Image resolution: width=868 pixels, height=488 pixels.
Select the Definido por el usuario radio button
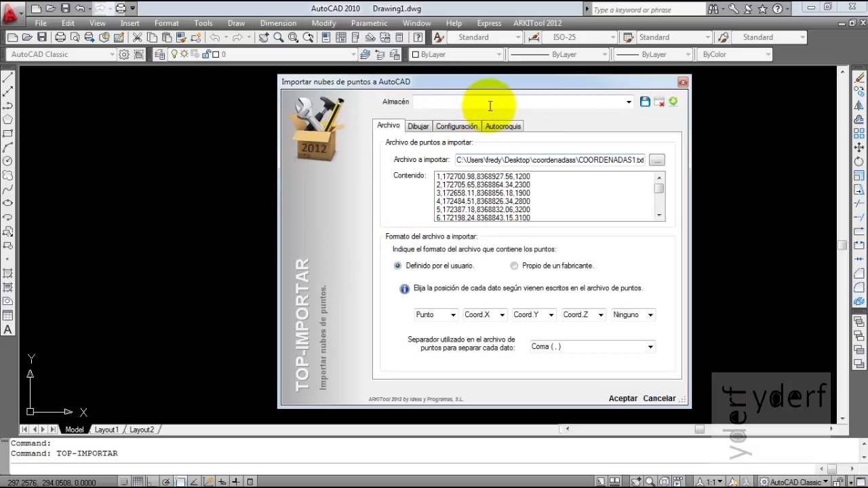pos(397,266)
